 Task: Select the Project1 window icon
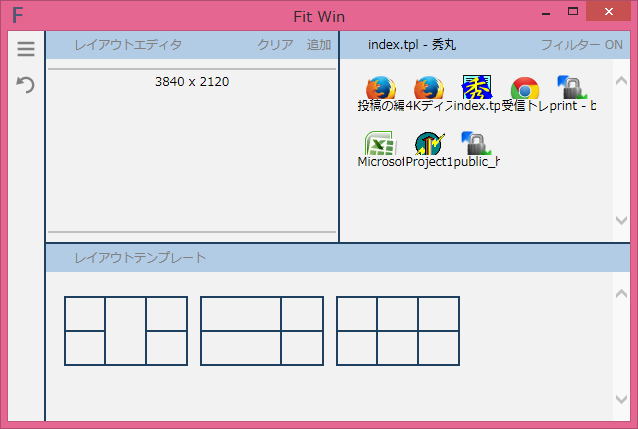[428, 146]
